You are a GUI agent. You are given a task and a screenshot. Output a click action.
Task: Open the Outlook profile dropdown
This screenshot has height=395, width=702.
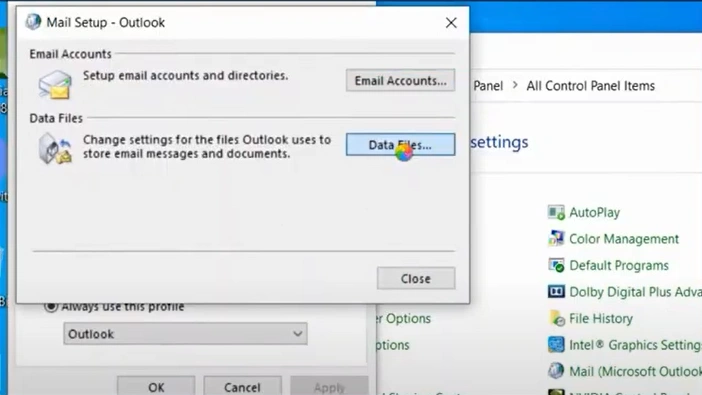185,334
